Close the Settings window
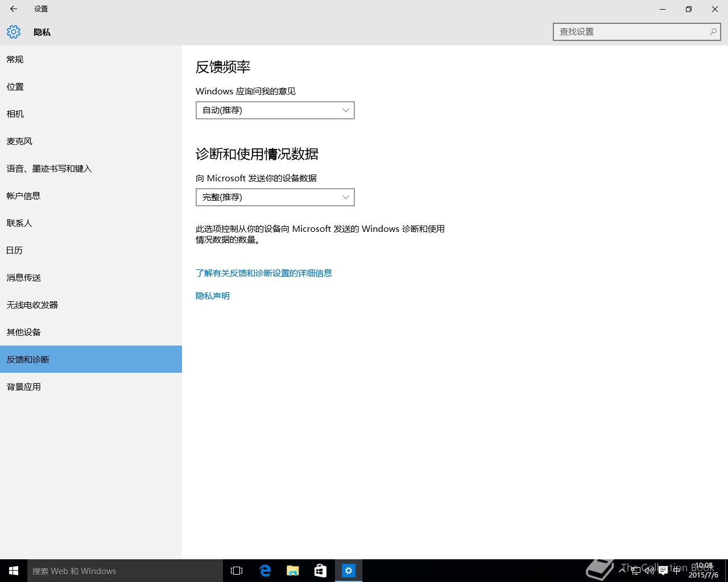The height and width of the screenshot is (582, 728). point(715,9)
